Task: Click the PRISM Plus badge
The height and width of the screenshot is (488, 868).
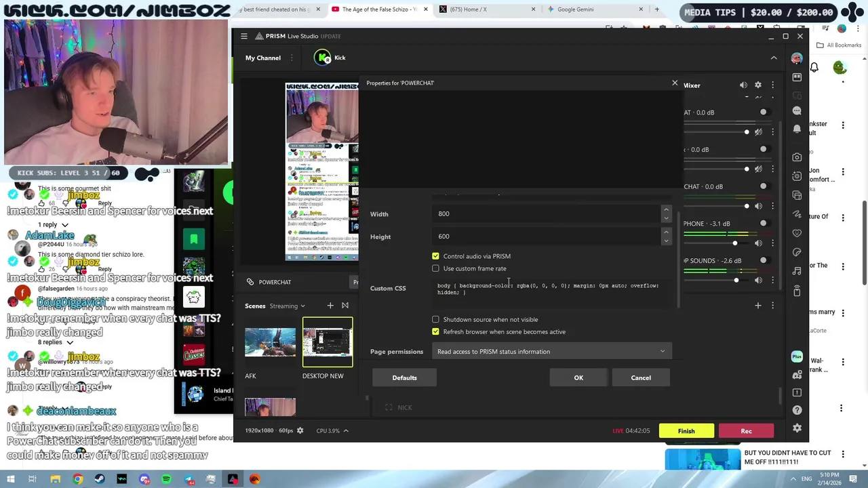Action: click(x=797, y=357)
